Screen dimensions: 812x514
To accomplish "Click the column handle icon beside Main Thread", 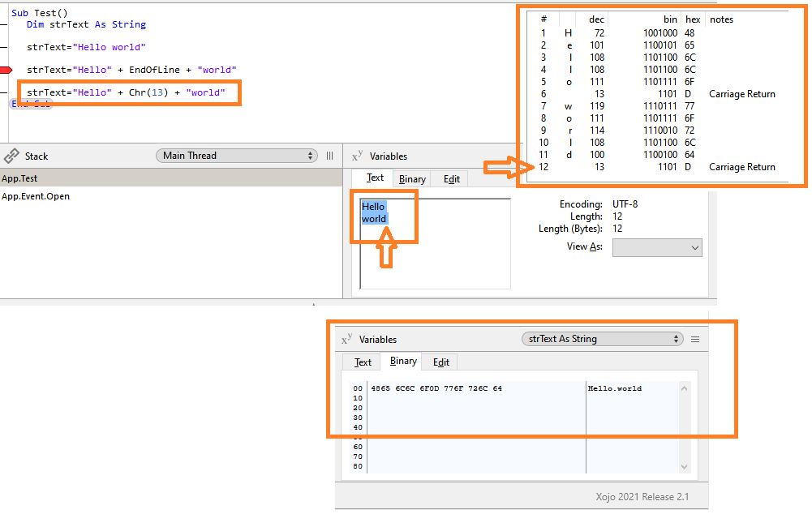I will tap(329, 156).
